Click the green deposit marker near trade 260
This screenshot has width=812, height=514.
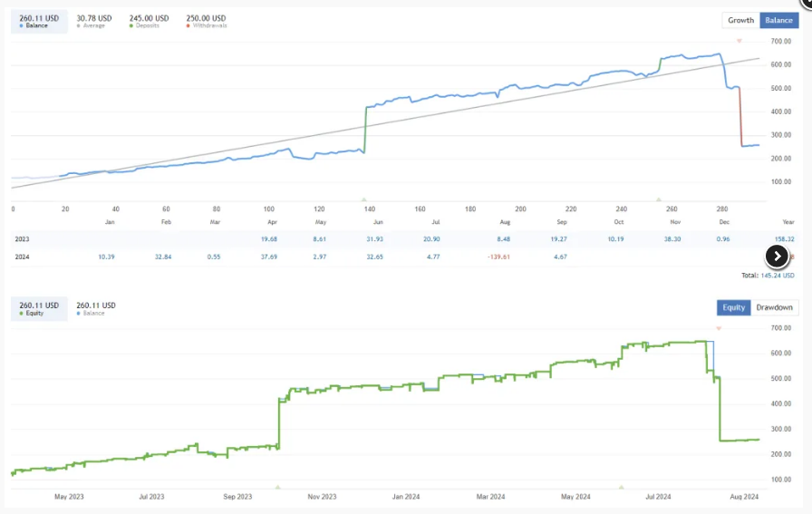(659, 199)
